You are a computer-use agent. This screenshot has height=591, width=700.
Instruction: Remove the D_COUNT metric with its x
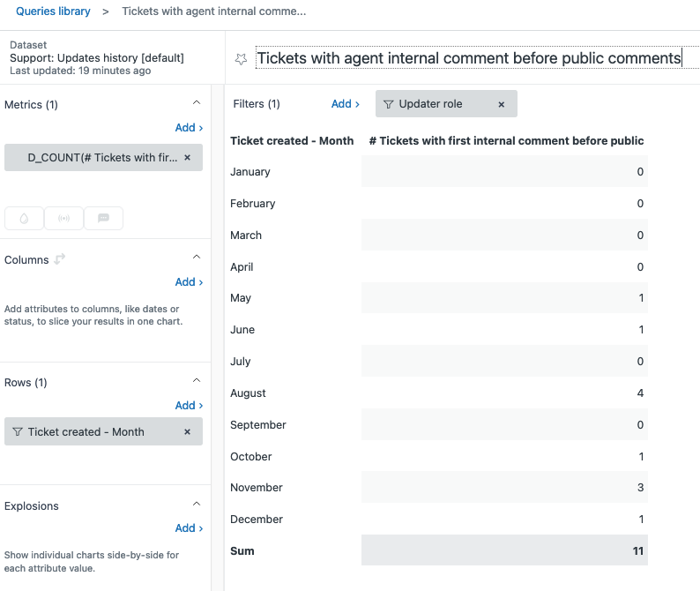(187, 158)
